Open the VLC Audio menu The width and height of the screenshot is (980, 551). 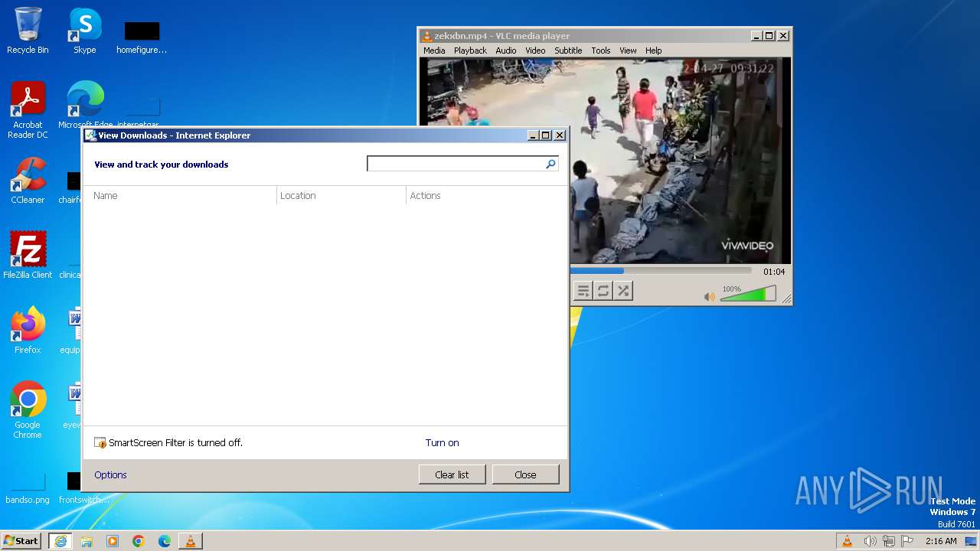coord(505,51)
